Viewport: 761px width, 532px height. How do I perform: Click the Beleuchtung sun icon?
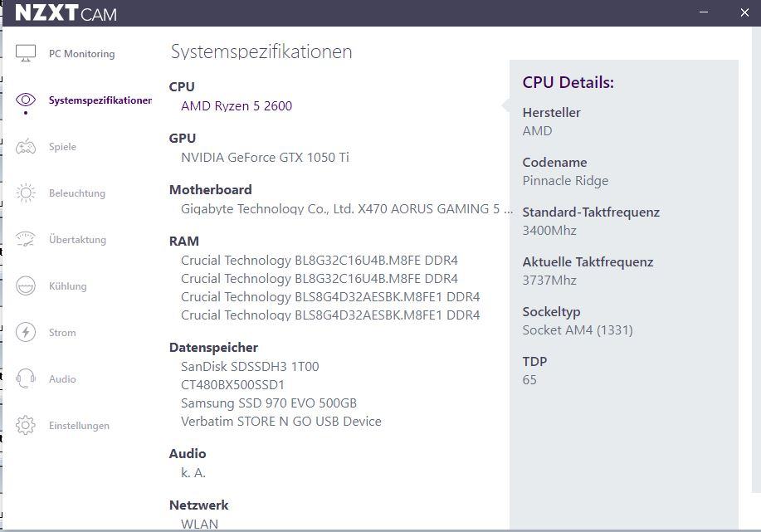click(26, 193)
